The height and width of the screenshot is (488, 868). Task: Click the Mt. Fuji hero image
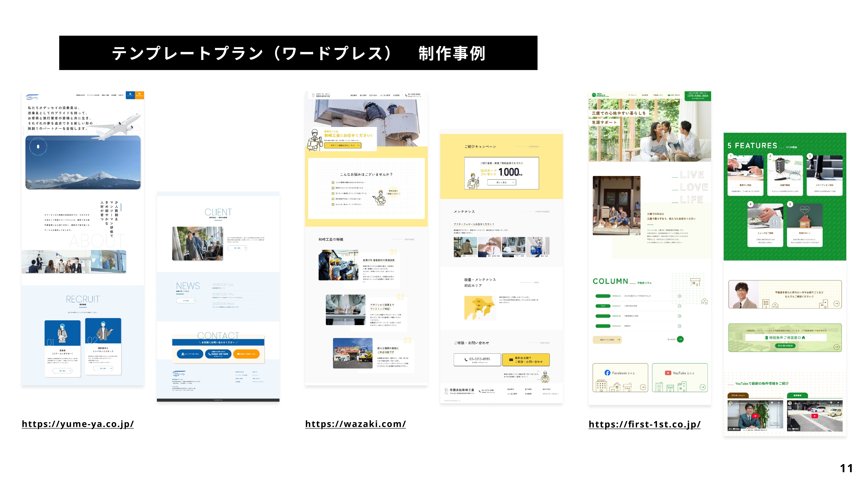tap(83, 163)
